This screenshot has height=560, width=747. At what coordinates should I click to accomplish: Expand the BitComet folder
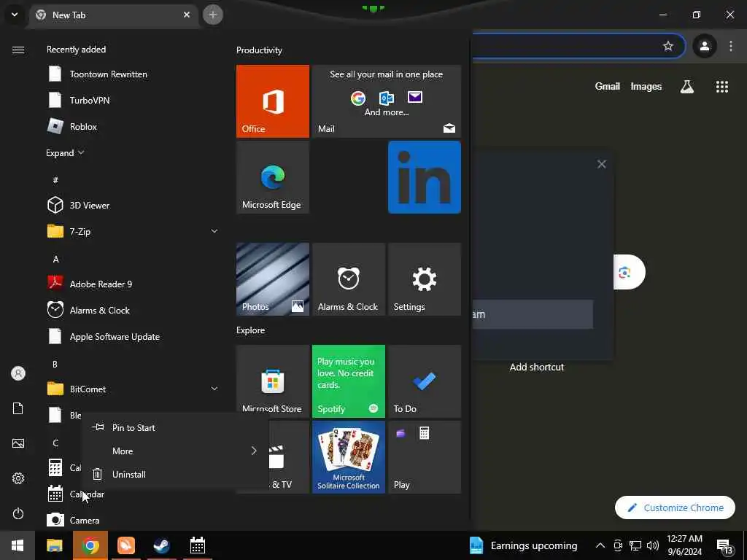tap(214, 389)
